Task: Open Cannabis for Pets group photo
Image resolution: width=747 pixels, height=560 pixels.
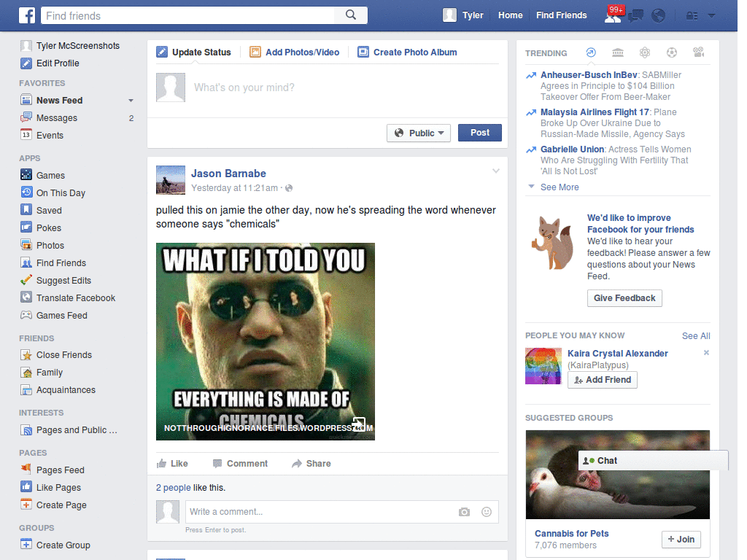Action: (x=617, y=475)
